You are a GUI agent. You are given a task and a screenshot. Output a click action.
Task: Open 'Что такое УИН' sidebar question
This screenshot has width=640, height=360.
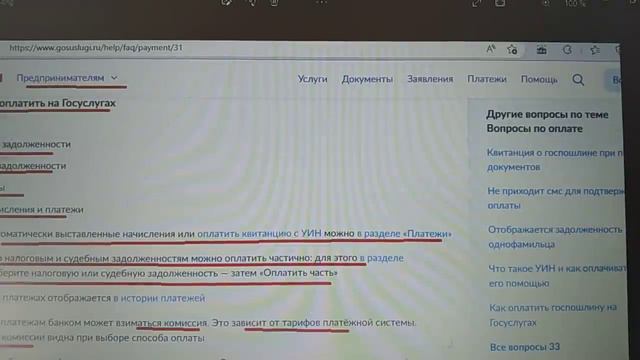click(x=557, y=276)
